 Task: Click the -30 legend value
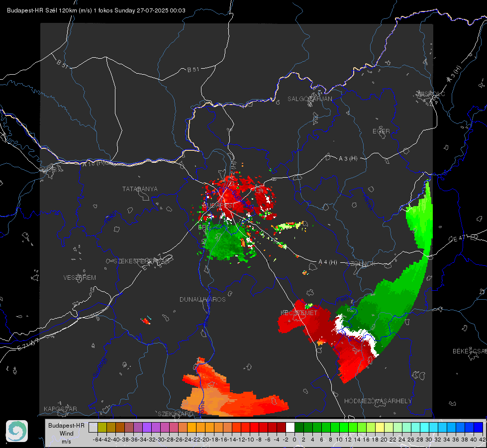point(160,440)
